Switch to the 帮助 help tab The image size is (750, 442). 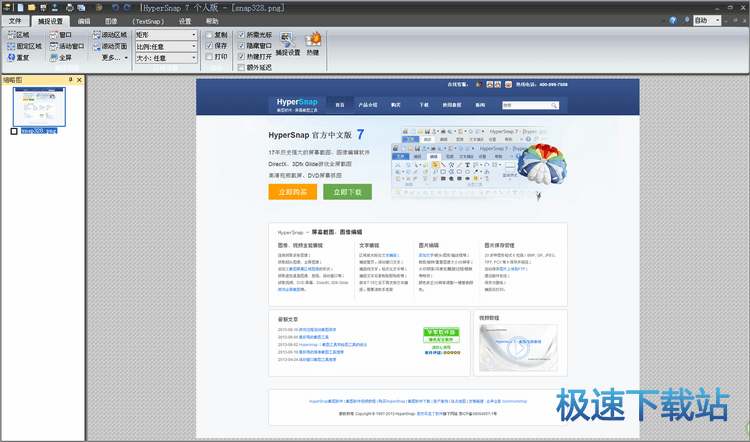[212, 21]
